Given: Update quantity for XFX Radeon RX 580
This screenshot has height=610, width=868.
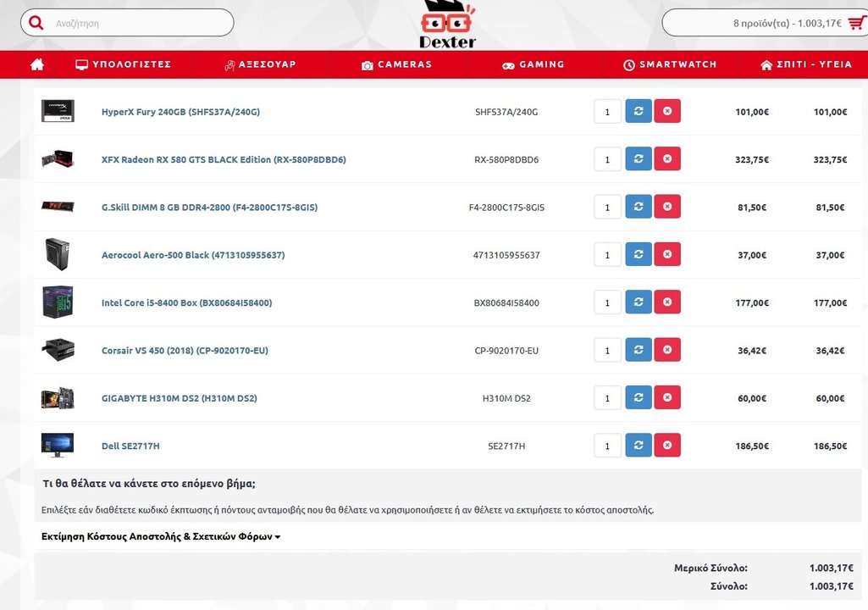Looking at the screenshot, I should (639, 158).
